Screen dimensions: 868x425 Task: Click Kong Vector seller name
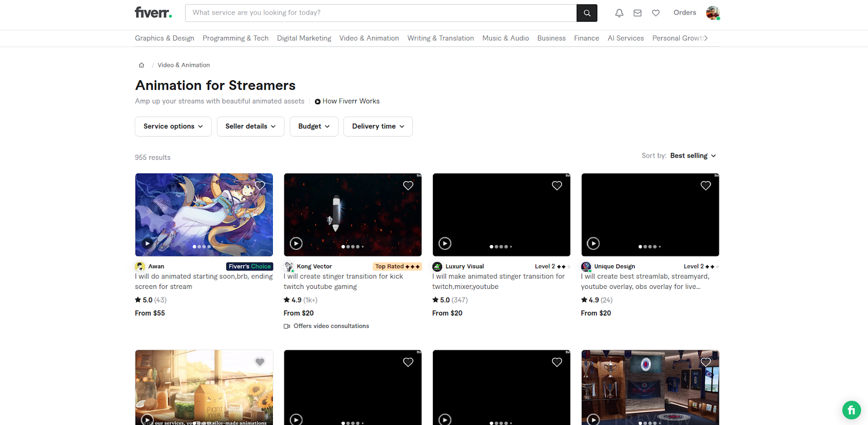pos(314,267)
